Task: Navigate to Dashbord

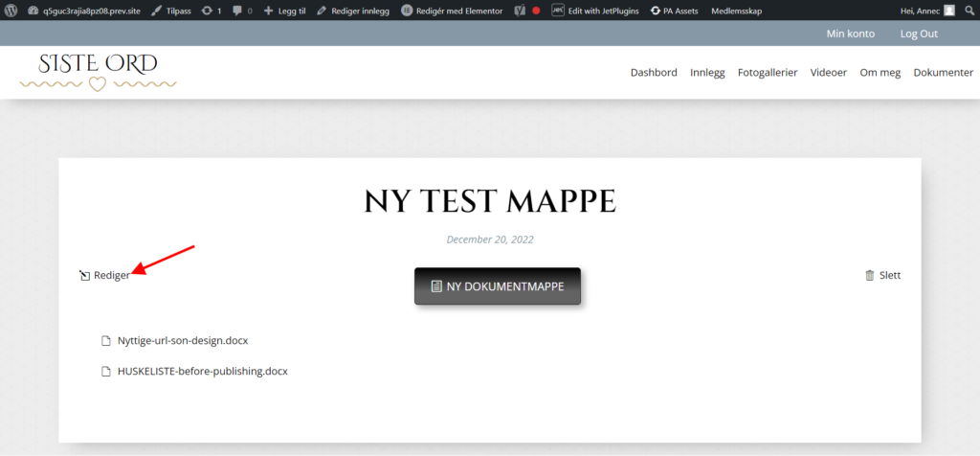Action: [x=654, y=73]
